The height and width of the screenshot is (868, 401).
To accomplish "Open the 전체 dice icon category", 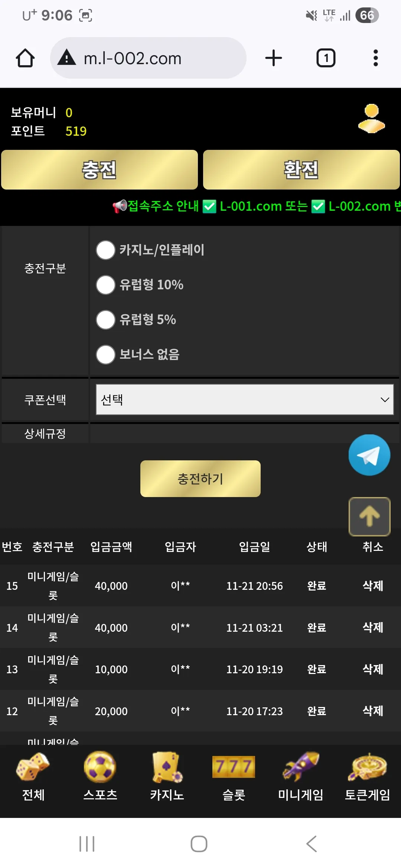I will tap(33, 777).
